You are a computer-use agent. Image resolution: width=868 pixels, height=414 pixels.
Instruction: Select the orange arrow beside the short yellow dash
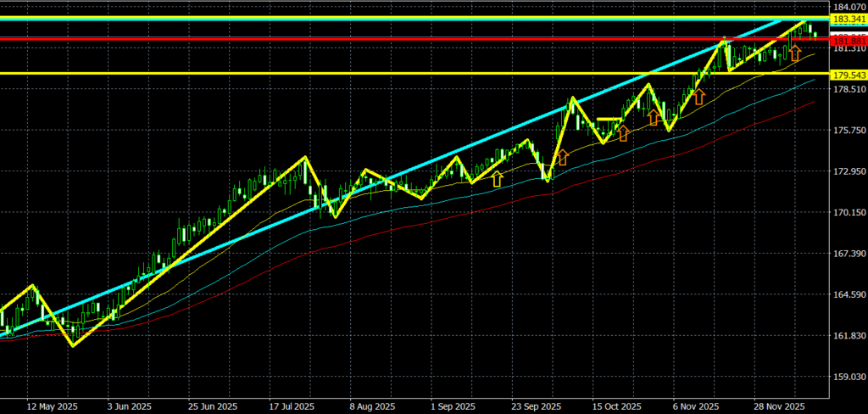(x=623, y=132)
